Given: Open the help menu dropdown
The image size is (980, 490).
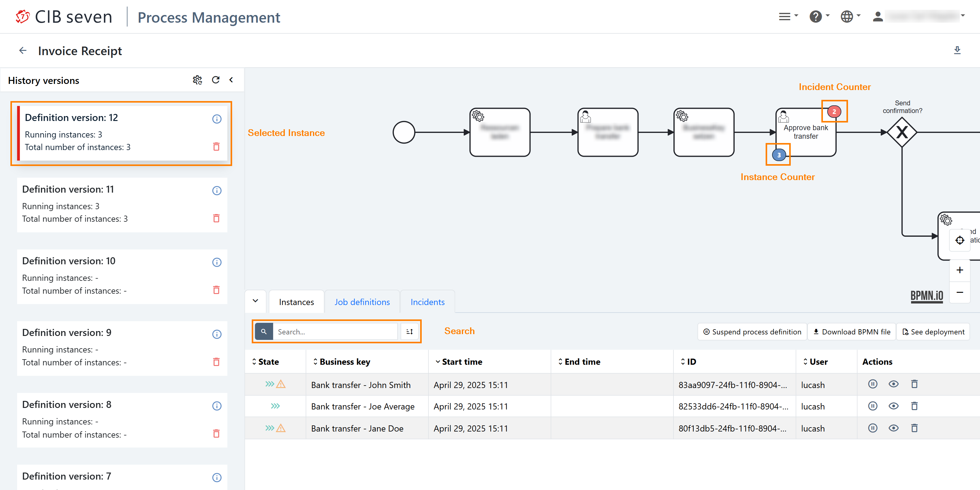Looking at the screenshot, I should coord(820,16).
